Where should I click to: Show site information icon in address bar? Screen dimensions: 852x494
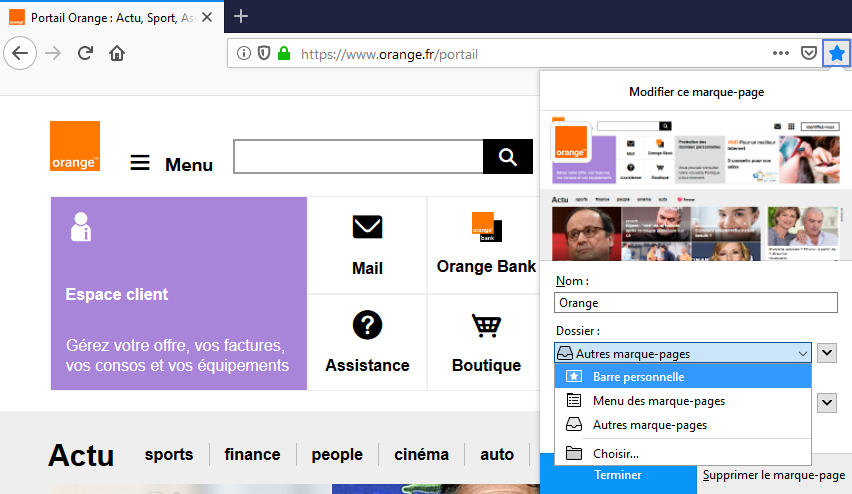(x=244, y=53)
